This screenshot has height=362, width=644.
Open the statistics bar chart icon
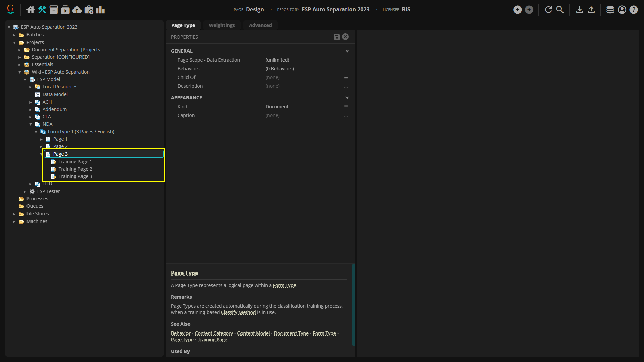100,10
